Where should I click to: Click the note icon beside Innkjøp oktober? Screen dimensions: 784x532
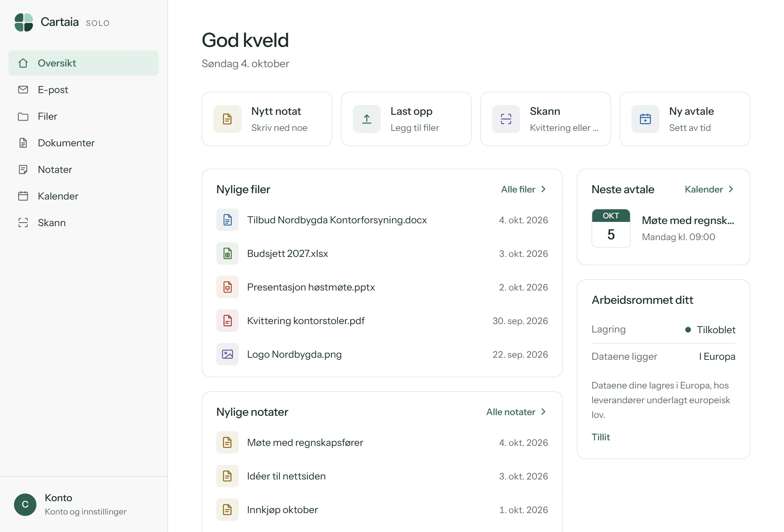(227, 510)
